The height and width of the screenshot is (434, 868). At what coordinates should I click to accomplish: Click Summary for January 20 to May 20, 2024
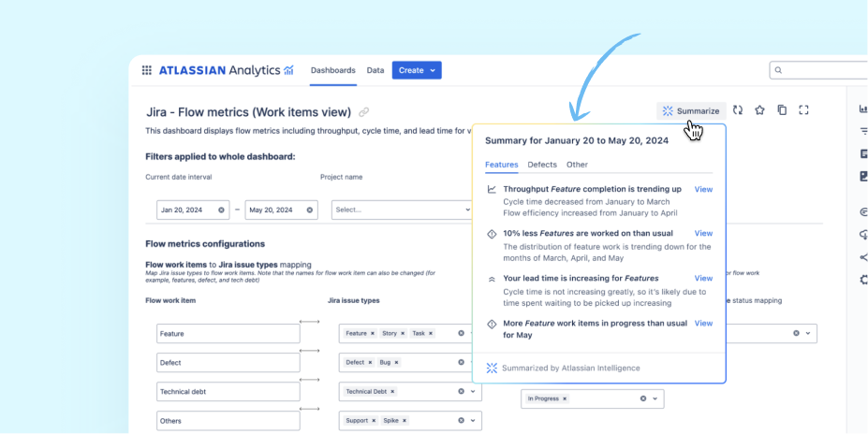(577, 140)
